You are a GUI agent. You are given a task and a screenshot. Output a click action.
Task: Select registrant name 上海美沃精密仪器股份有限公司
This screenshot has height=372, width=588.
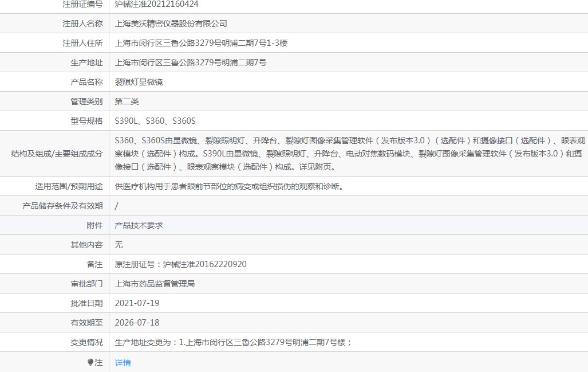tap(171, 24)
